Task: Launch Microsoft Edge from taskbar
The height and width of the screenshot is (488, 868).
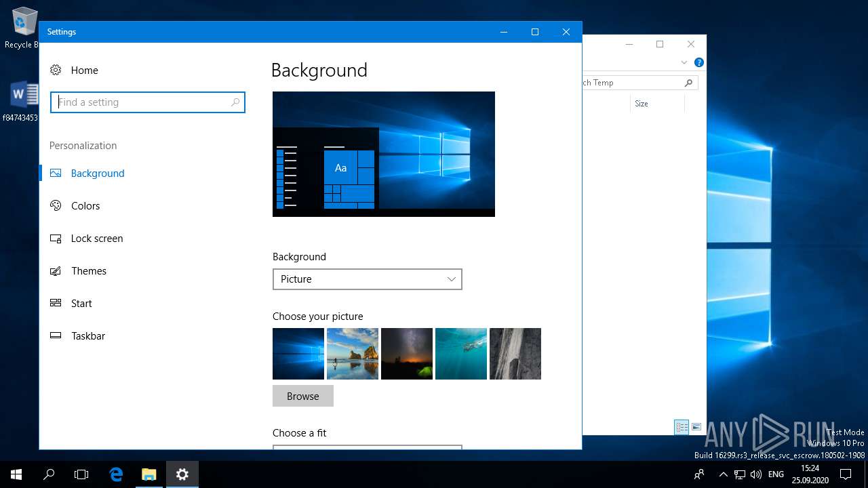Action: [116, 474]
